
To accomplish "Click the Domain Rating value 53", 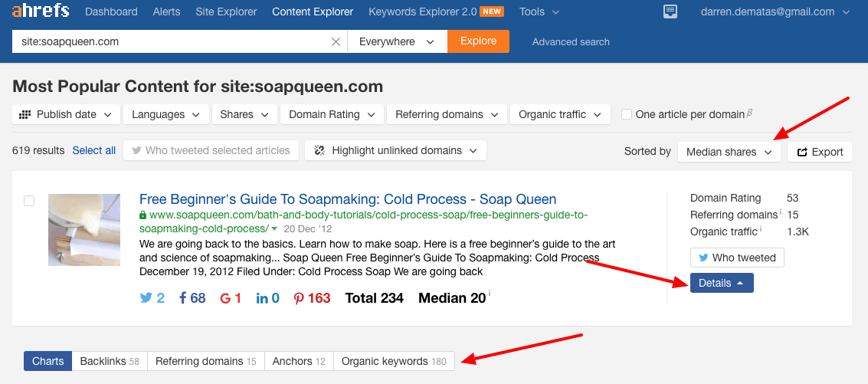I will [792, 198].
